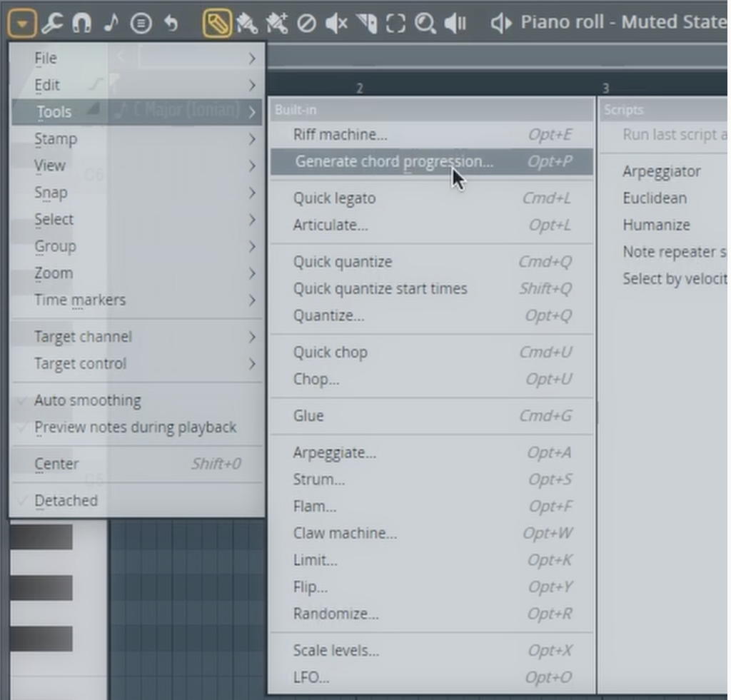731x700 pixels.
Task: Open the View submenu
Action: [137, 166]
